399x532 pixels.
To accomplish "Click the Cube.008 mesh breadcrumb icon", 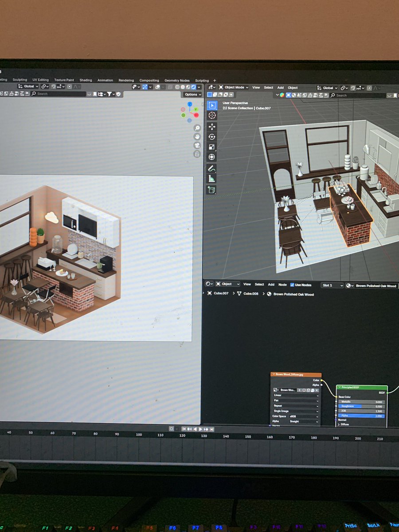I will click(239, 293).
